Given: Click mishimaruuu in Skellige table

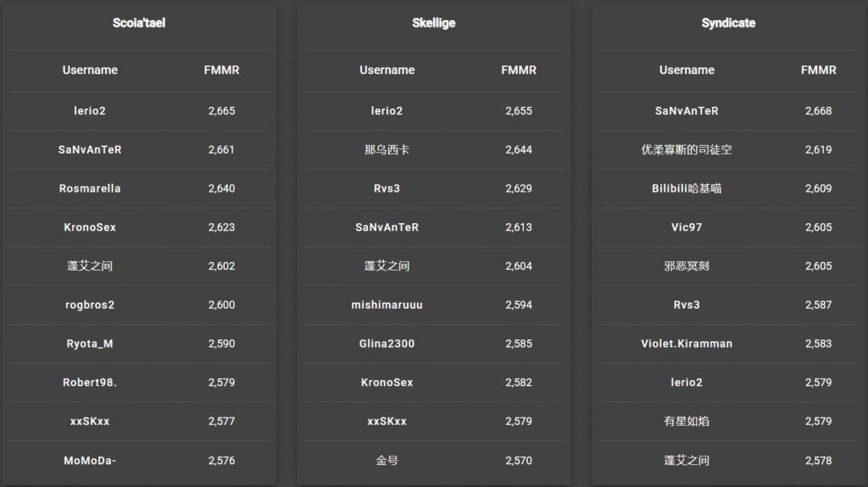Looking at the screenshot, I should tap(387, 305).
